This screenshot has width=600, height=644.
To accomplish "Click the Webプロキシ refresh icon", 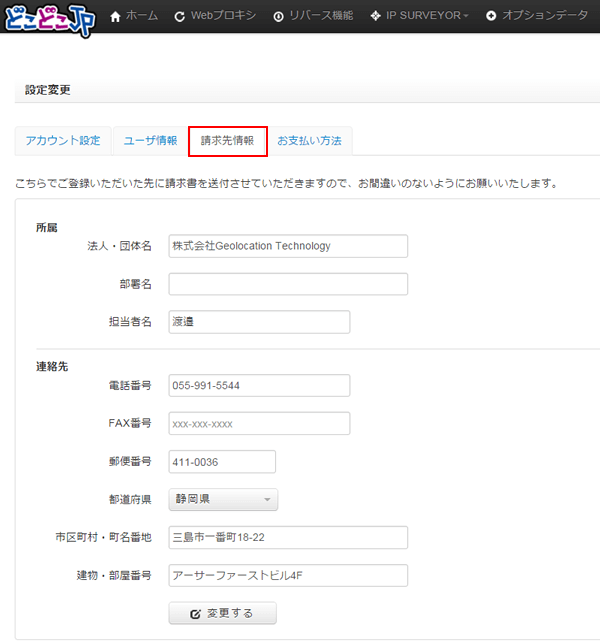I will click(x=179, y=17).
